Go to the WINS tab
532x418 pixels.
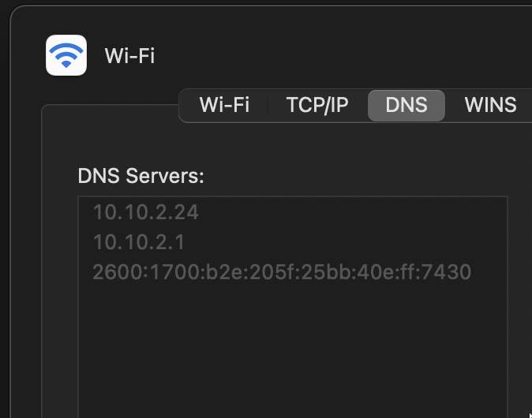coord(490,105)
